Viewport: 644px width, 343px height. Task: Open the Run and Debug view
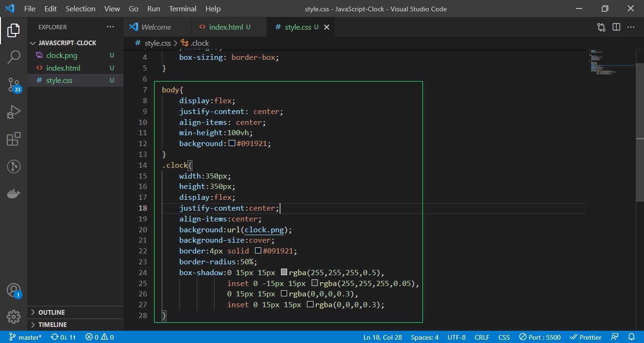click(x=14, y=112)
